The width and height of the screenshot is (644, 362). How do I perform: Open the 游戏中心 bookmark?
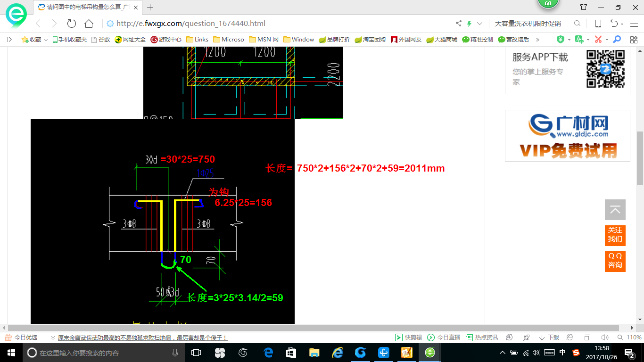[x=166, y=40]
